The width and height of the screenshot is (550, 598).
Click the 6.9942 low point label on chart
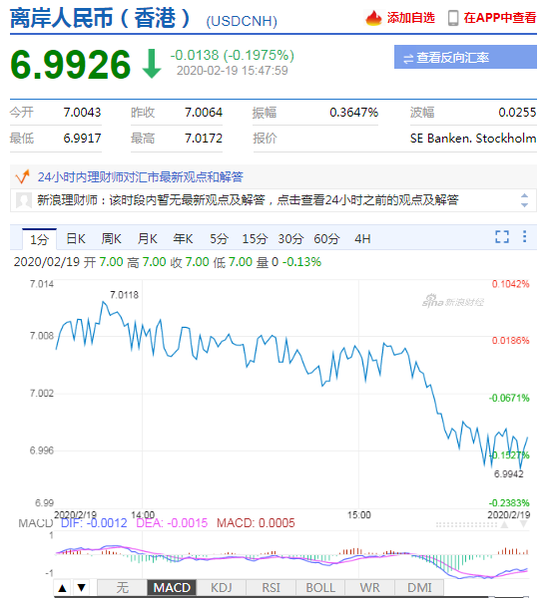coord(508,474)
